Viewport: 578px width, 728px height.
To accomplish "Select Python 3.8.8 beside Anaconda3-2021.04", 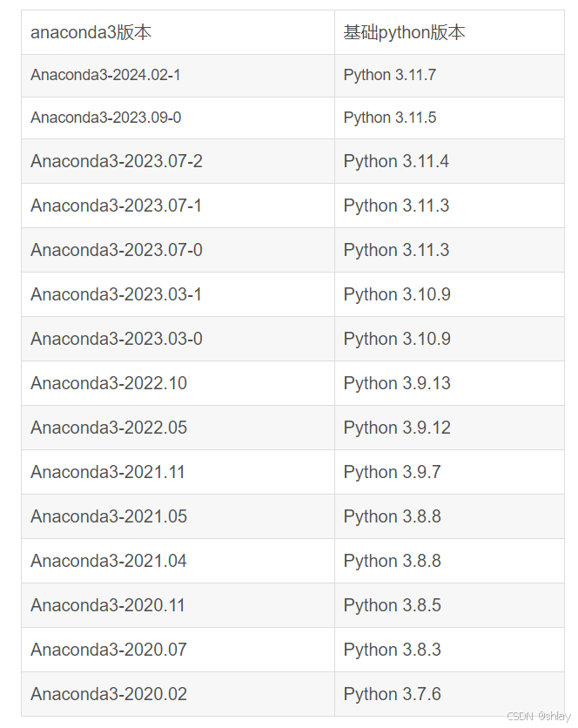I will (449, 561).
